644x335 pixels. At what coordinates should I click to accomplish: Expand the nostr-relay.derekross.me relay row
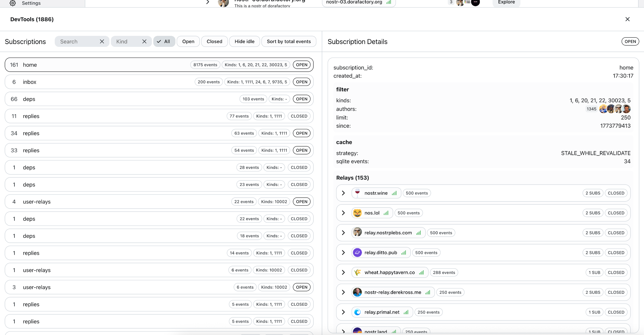pyautogui.click(x=343, y=292)
